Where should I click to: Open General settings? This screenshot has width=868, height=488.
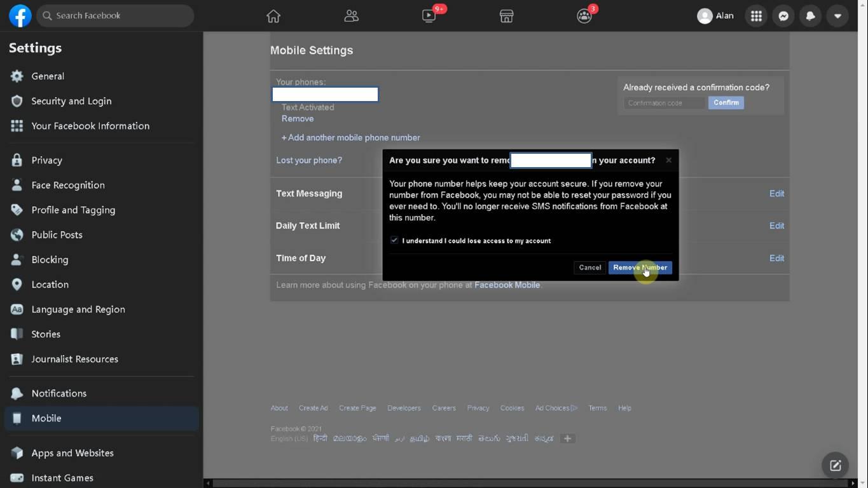102,76
